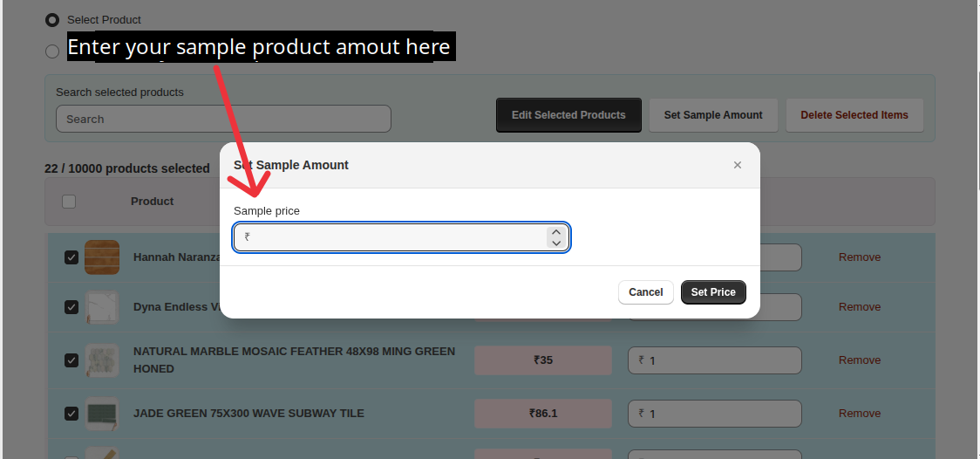Click the '22 / 10000 products selected' text

(127, 168)
